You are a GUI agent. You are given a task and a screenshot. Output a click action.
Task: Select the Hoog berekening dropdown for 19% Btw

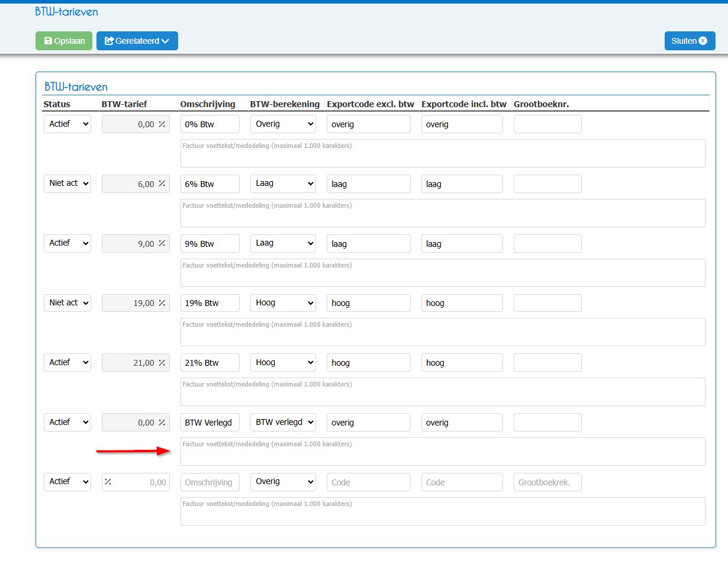[283, 303]
